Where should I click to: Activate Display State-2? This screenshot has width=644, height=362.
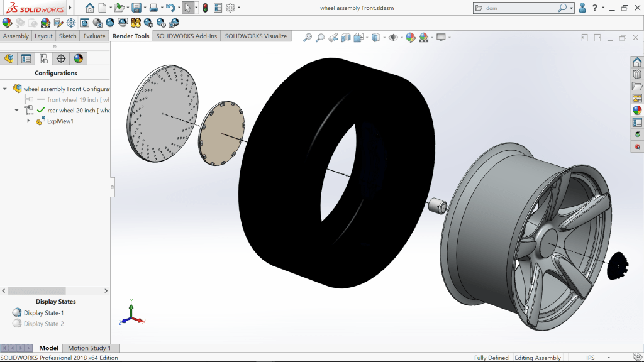pyautogui.click(x=43, y=324)
